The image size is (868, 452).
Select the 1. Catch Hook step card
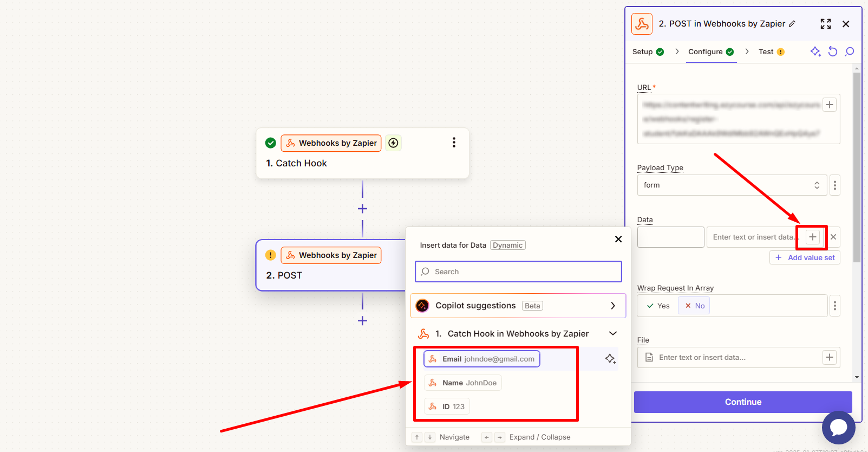click(362, 153)
